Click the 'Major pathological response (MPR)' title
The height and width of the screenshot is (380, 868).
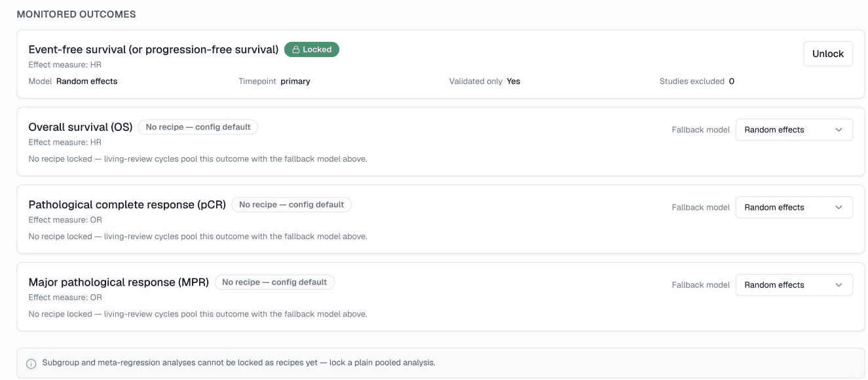click(x=119, y=282)
